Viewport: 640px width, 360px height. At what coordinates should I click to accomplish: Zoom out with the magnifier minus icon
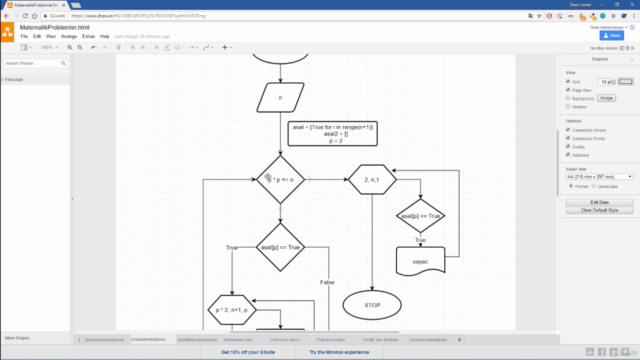(x=80, y=47)
